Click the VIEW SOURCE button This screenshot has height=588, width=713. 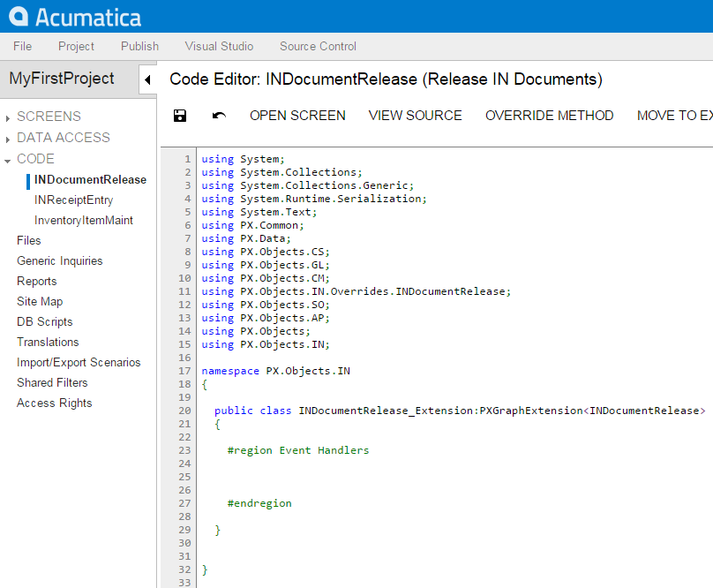(415, 116)
